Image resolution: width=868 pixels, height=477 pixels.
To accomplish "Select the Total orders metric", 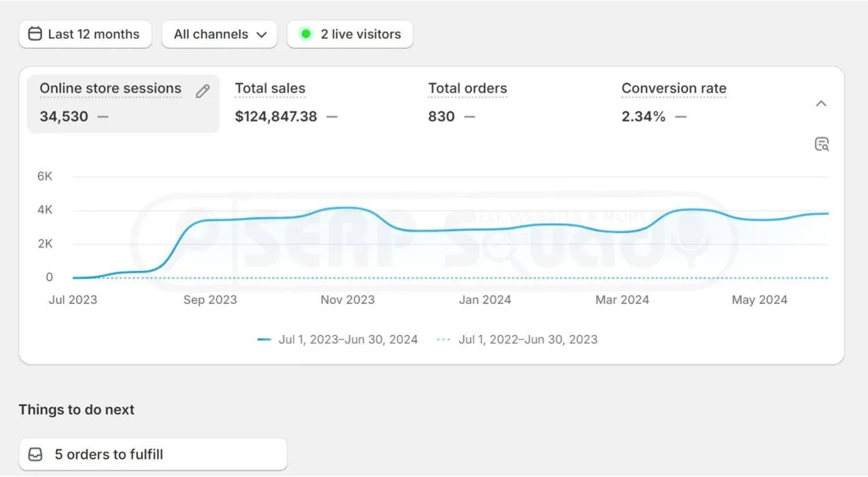I will (x=468, y=88).
